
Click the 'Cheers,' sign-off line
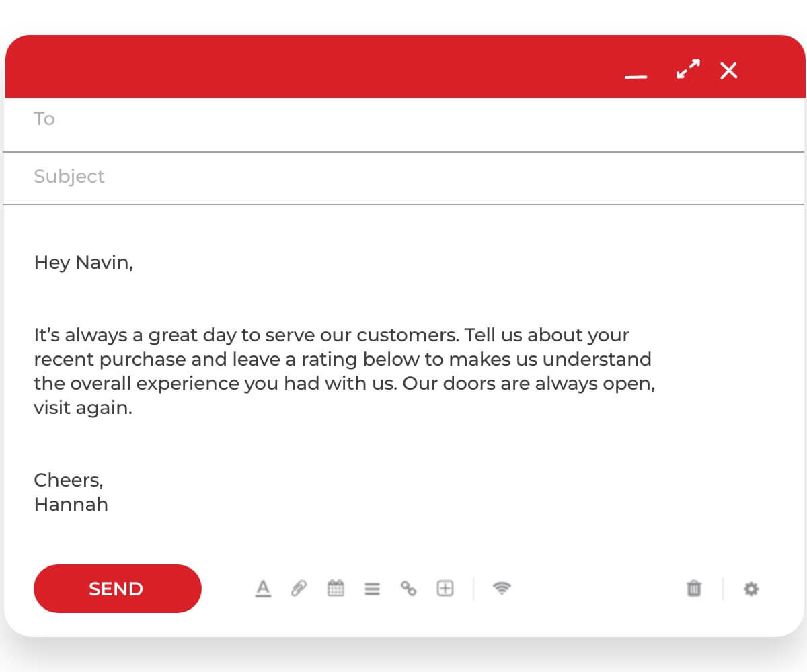[x=69, y=480]
